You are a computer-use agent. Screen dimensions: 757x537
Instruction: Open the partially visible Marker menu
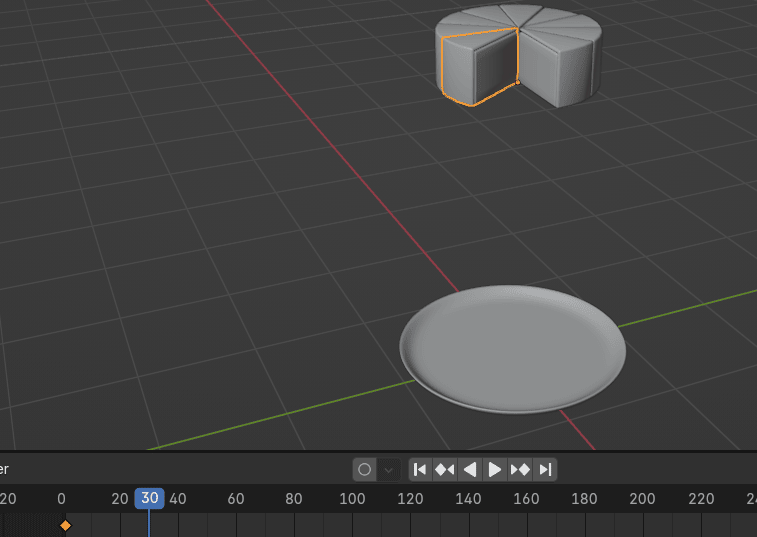tap(5, 469)
